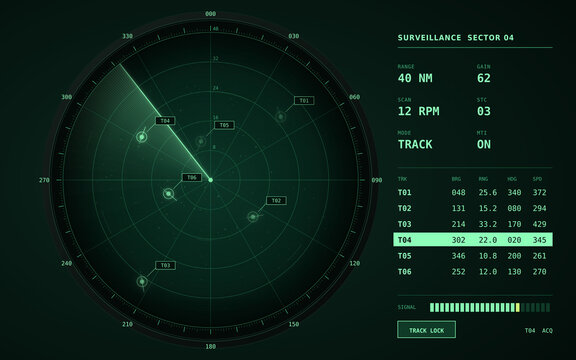The height and width of the screenshot is (360, 576).
Task: Click the RNG column header
Action: 483,179
